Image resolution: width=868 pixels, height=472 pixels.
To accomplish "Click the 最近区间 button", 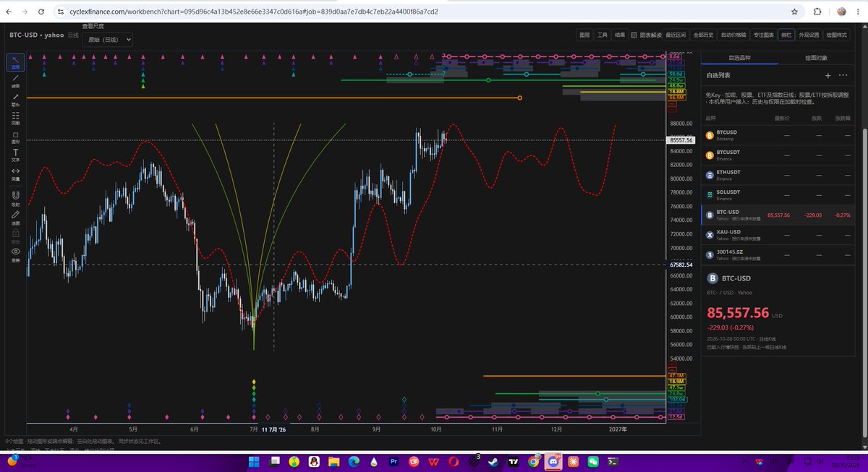I will (x=676, y=35).
